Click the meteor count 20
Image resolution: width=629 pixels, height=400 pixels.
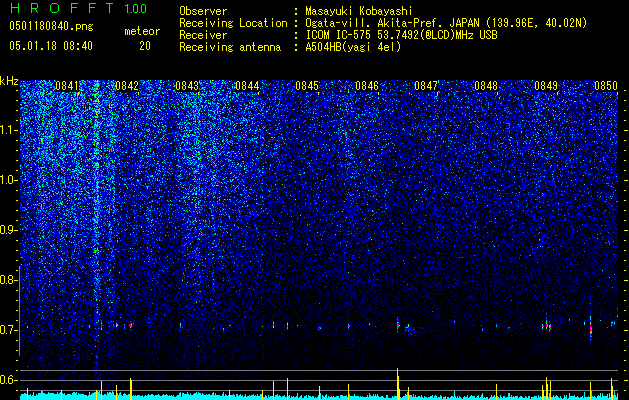pos(145,46)
